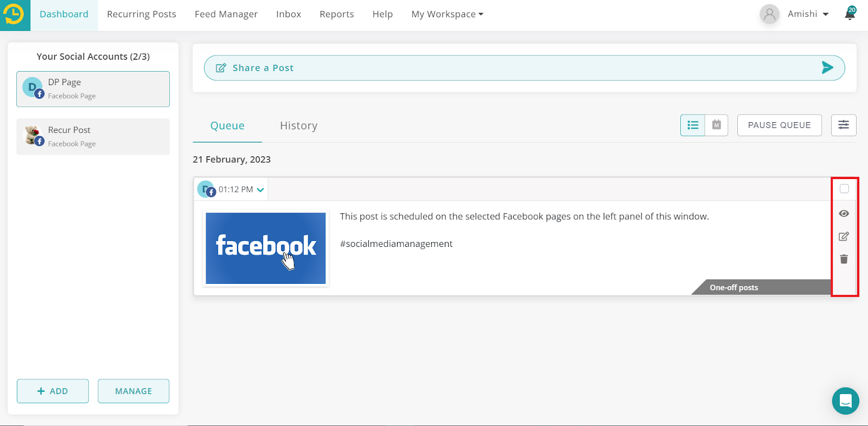Viewport: 868px width, 426px height.
Task: Click the post text starting 'This post is scheduled'
Action: pos(525,217)
